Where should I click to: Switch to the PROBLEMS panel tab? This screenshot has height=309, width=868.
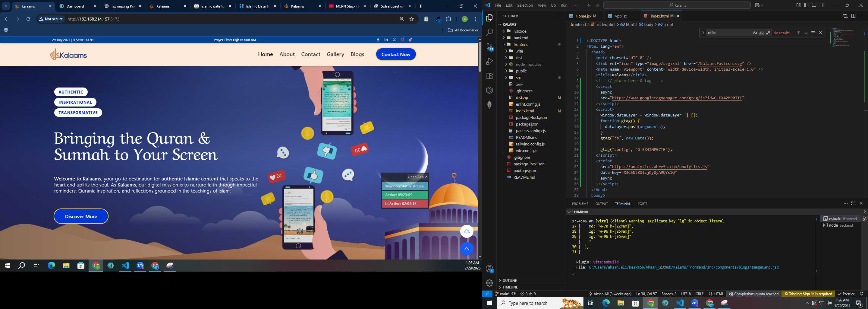(x=580, y=204)
